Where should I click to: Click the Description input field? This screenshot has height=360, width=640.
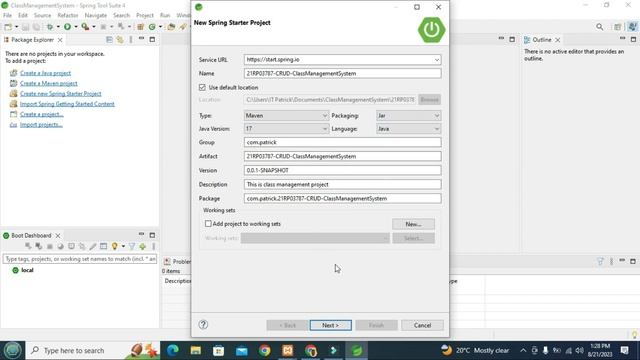pyautogui.click(x=342, y=184)
